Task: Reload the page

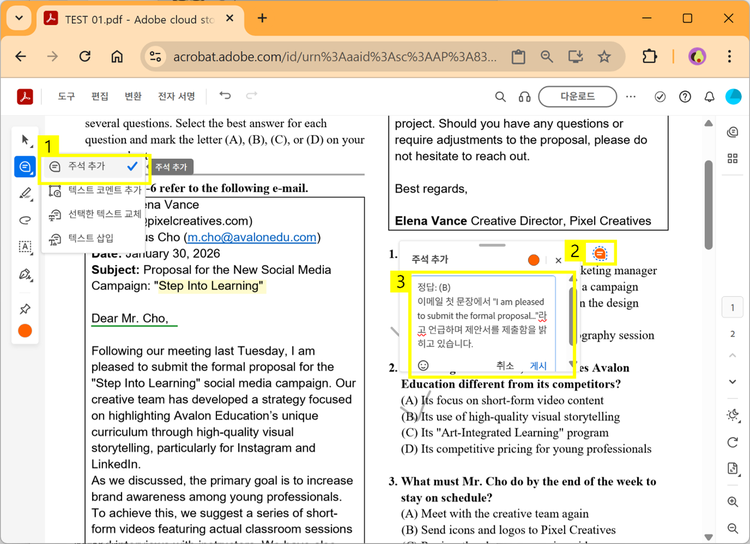Action: pos(85,56)
